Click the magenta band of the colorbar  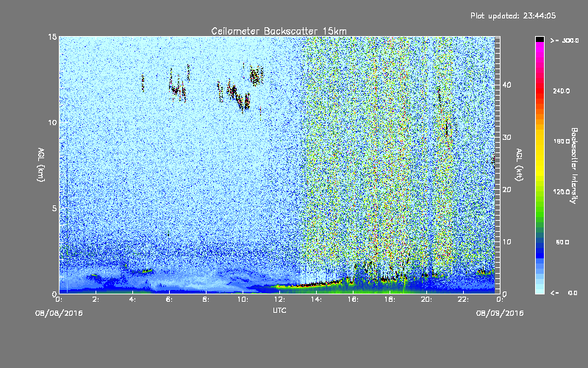click(x=539, y=48)
